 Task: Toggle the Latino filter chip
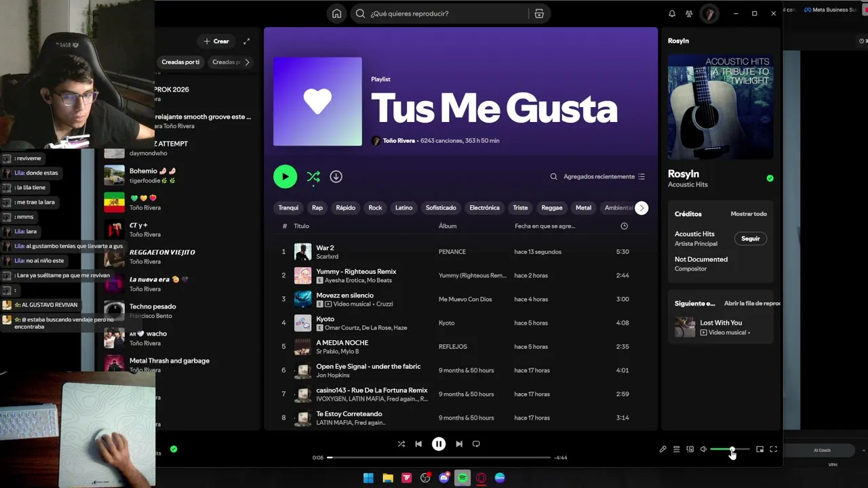404,208
